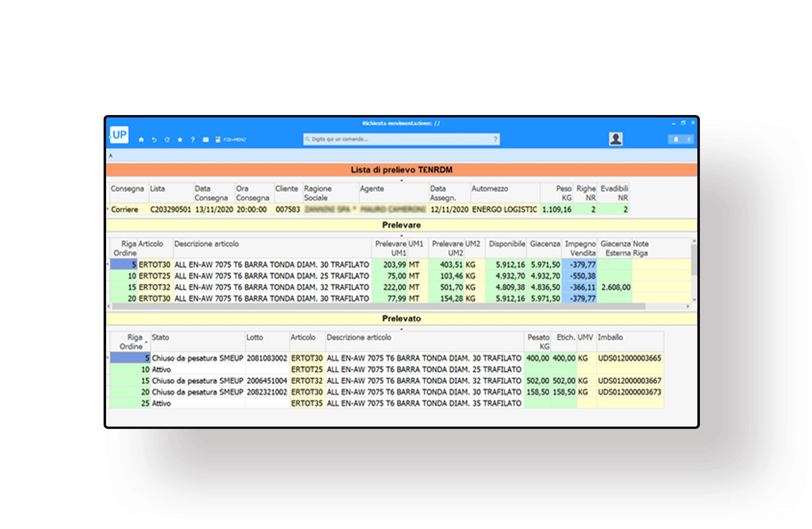Click the undo/back arrow icon
Screen dimensions: 812x529
coord(154,140)
